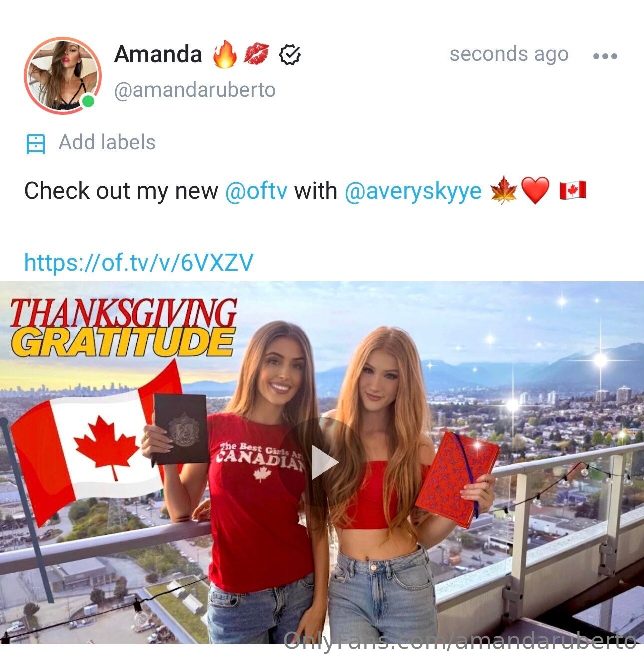Click the Amanda display name
This screenshot has width=644, height=661.
tap(158, 54)
